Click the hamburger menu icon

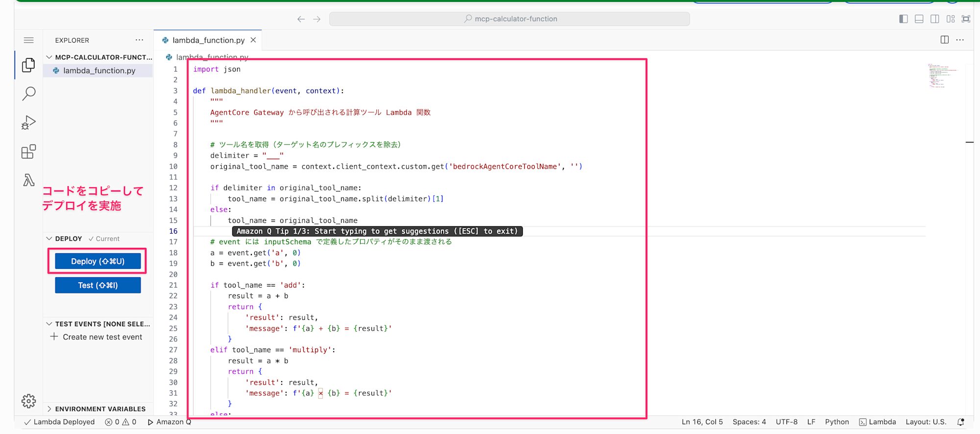click(29, 40)
